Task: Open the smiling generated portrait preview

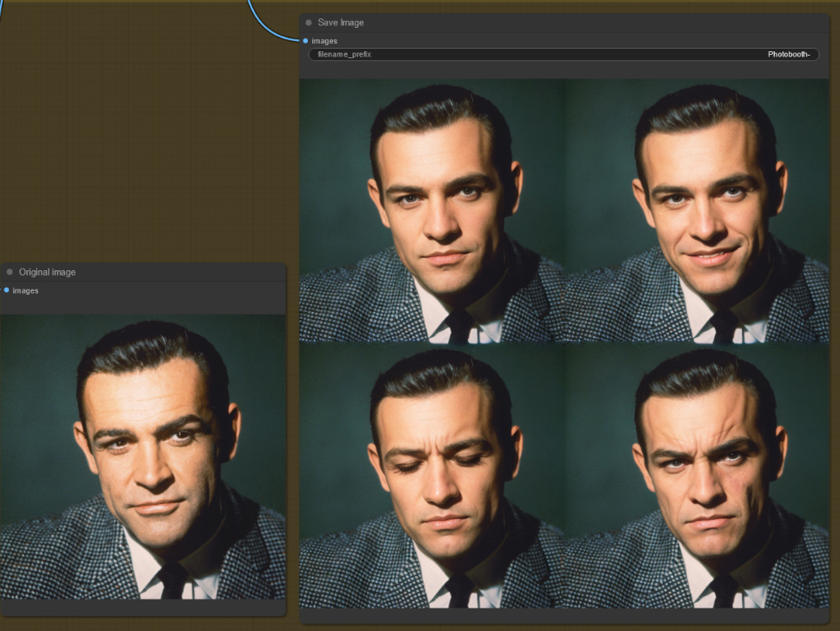Action: coord(696,209)
